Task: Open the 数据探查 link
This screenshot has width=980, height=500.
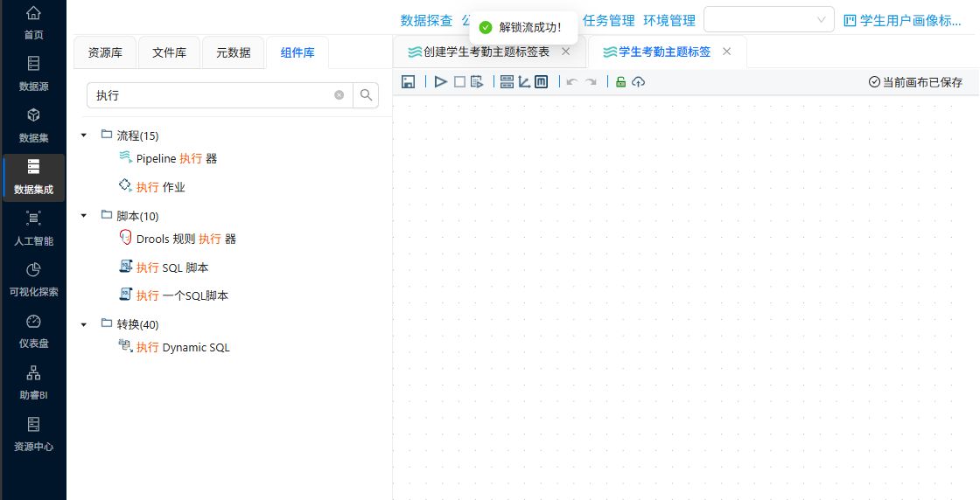Action: pos(426,21)
